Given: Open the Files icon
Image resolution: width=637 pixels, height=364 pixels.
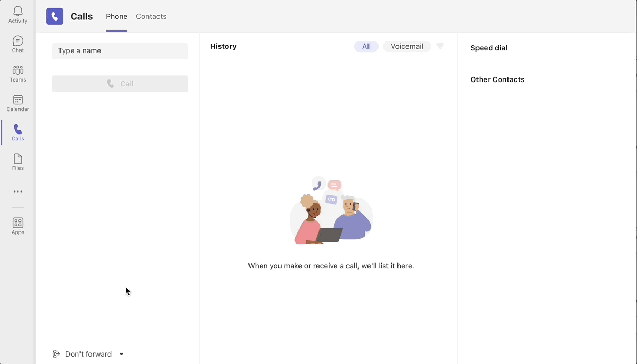Looking at the screenshot, I should (17, 160).
